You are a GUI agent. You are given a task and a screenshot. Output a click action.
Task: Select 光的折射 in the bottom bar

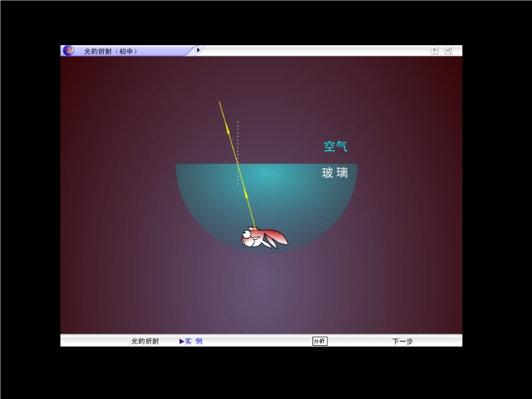click(x=145, y=341)
